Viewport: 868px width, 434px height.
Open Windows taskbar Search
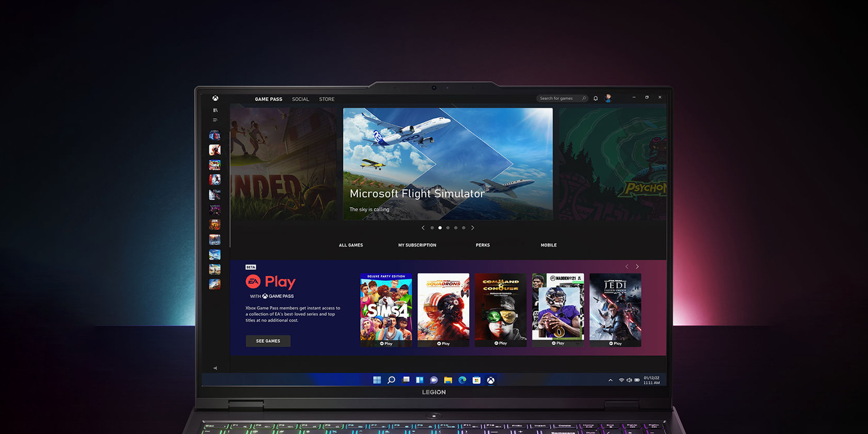click(391, 380)
